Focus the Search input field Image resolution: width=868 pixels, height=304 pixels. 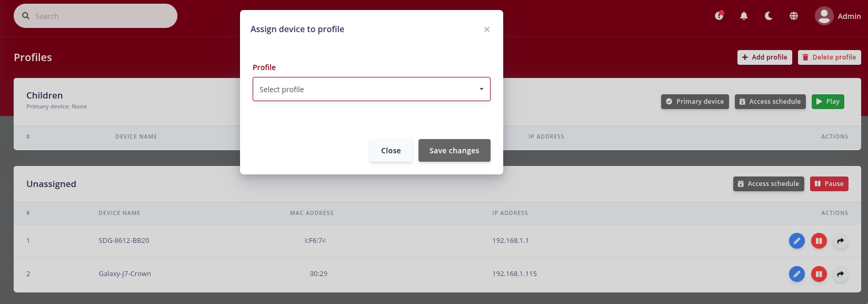tap(95, 16)
